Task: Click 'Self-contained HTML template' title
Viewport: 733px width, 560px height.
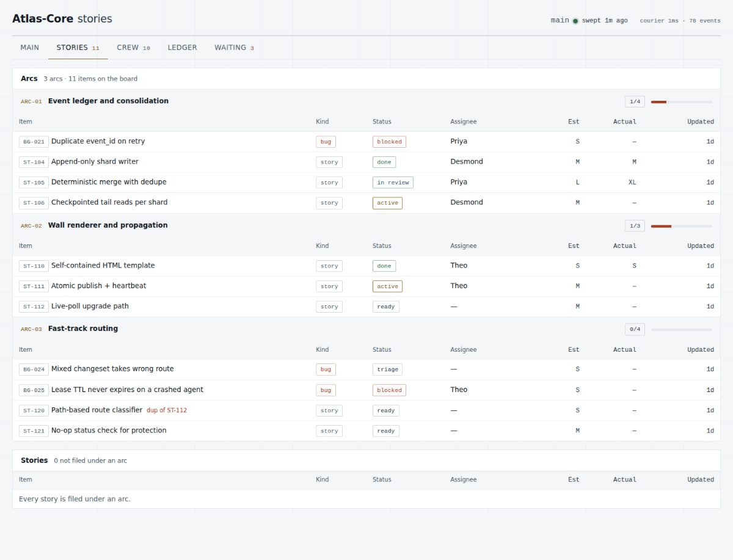Action: pos(103,266)
